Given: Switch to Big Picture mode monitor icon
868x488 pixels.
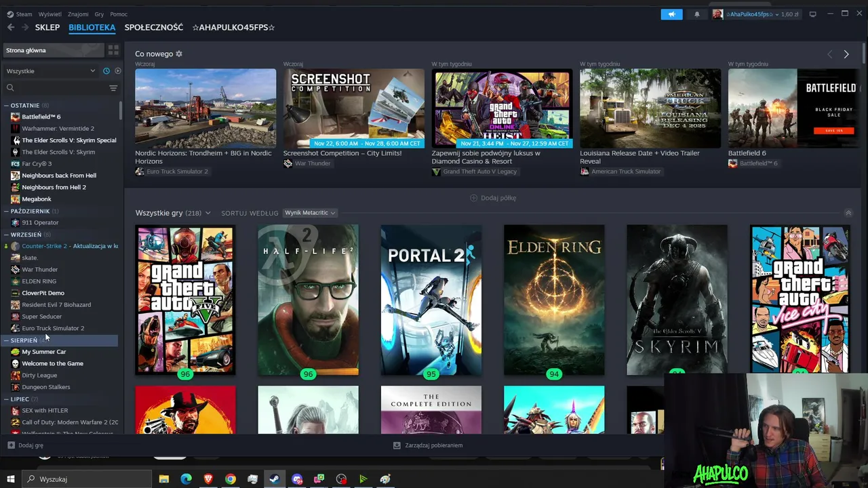Looking at the screenshot, I should 812,14.
